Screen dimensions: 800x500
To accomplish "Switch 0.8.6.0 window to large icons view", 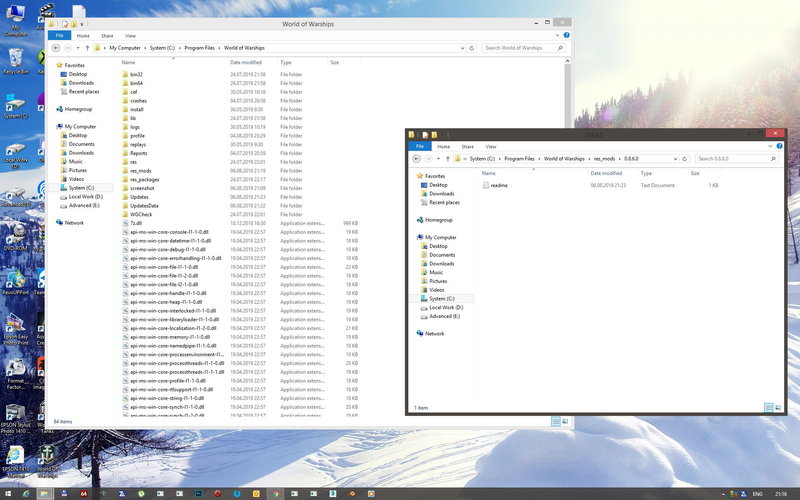I will coord(778,407).
